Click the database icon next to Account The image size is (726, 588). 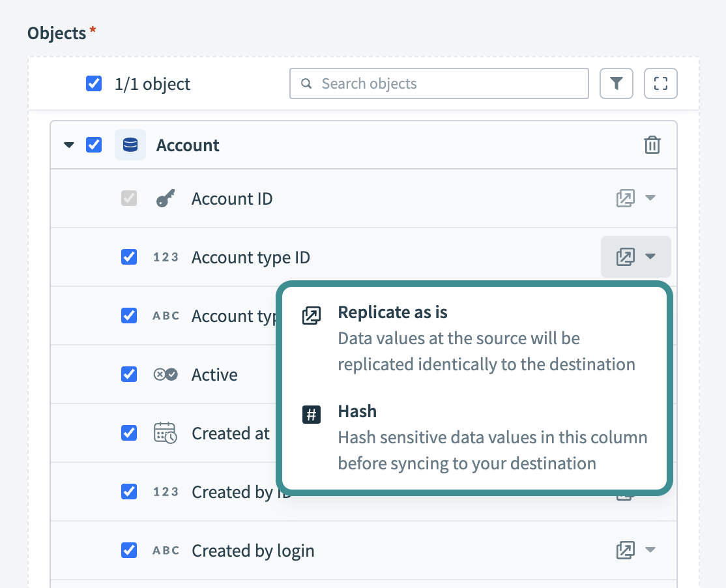click(130, 145)
